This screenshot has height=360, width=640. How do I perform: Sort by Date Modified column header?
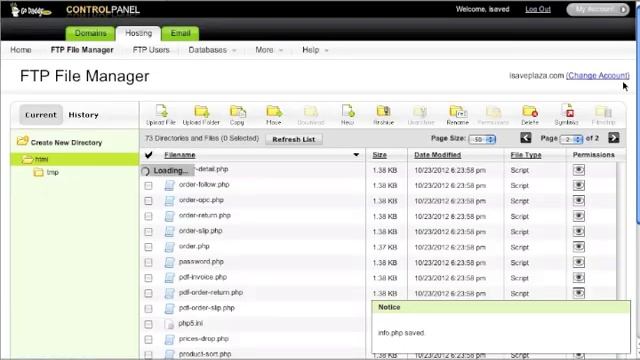[x=438, y=155]
